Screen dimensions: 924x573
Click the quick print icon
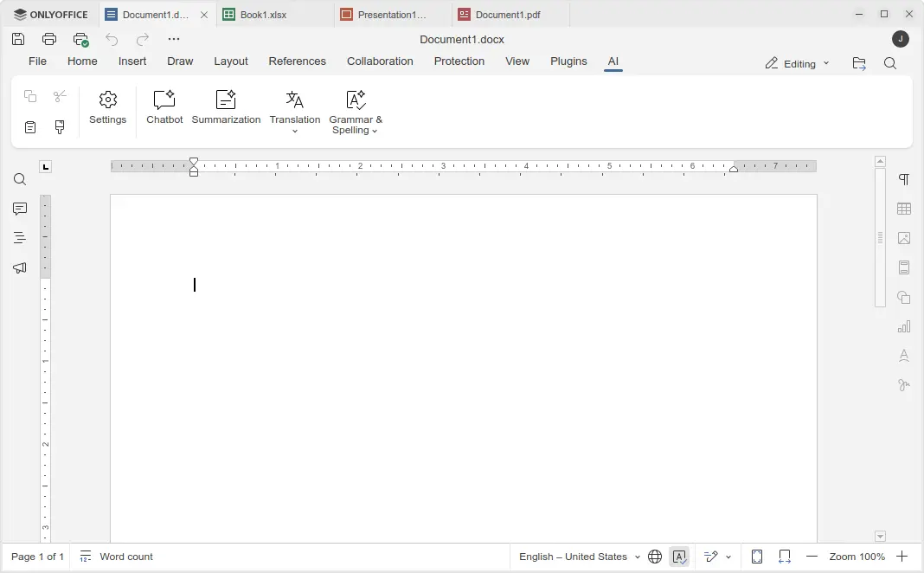pyautogui.click(x=80, y=39)
